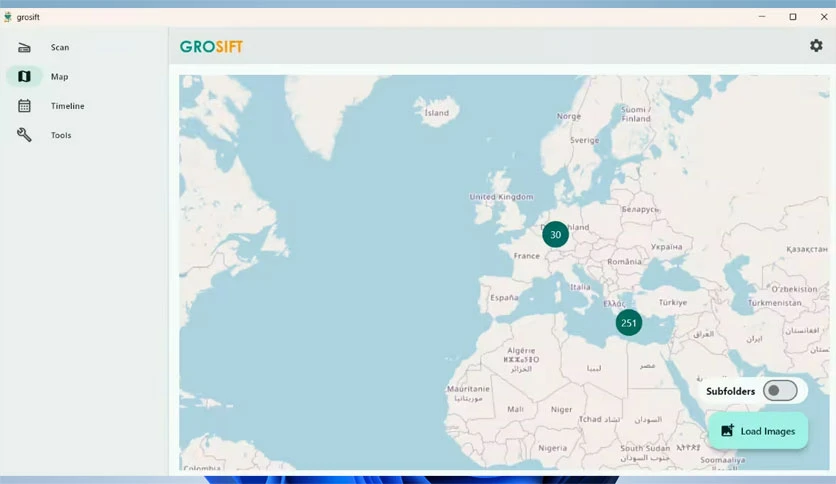Click the Ísland map label

coord(436,113)
